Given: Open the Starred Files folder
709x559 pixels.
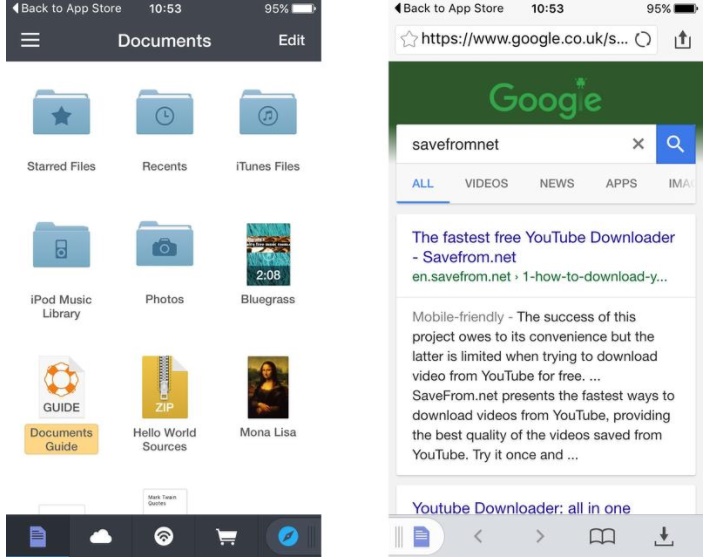Looking at the screenshot, I should [x=61, y=112].
